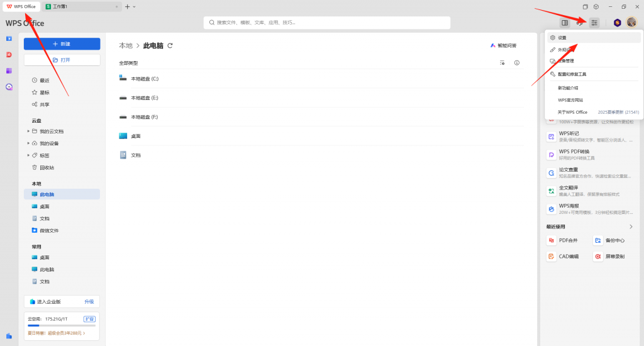
Task: Click the list filter settings icon
Action: [x=502, y=63]
